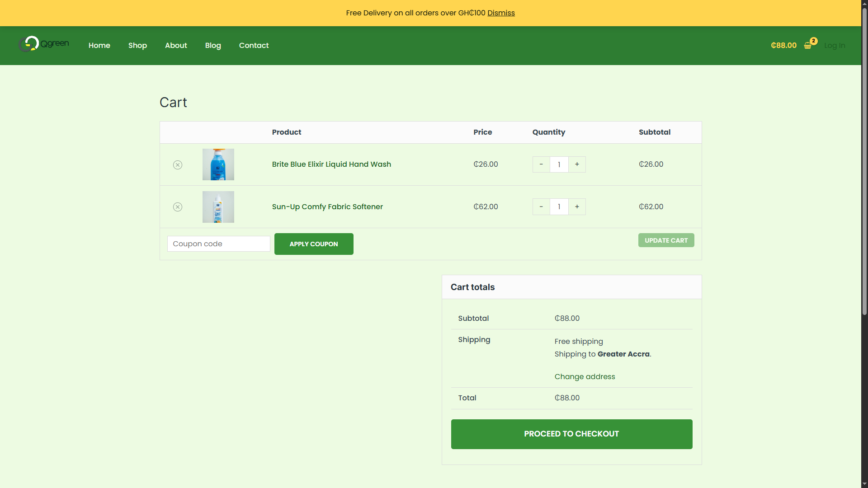The image size is (868, 488).
Task: Click the Update Cart button
Action: (x=666, y=240)
